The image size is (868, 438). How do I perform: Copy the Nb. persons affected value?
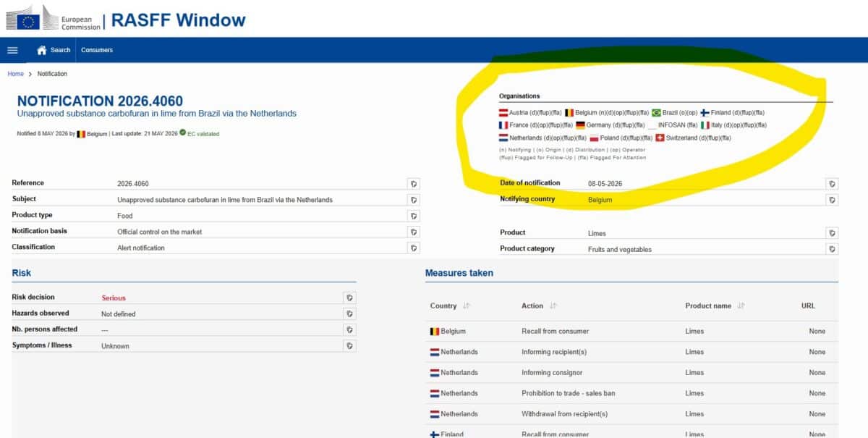click(349, 329)
